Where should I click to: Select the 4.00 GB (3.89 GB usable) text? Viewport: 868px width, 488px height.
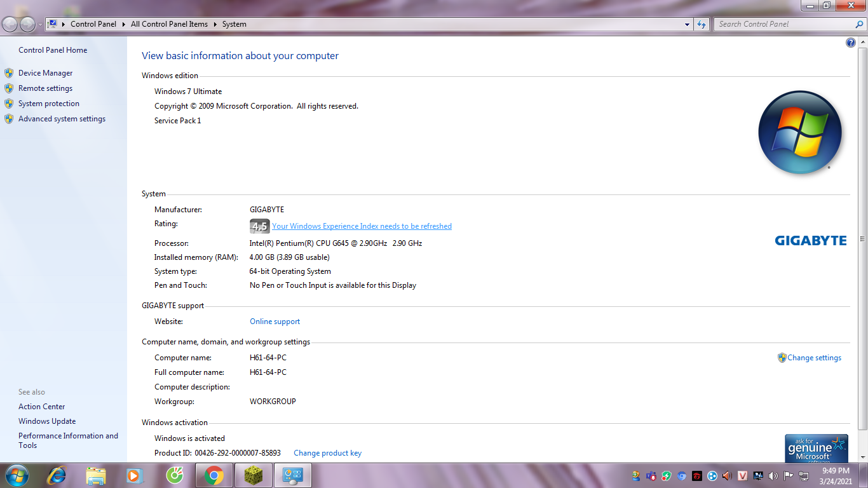pyautogui.click(x=289, y=257)
